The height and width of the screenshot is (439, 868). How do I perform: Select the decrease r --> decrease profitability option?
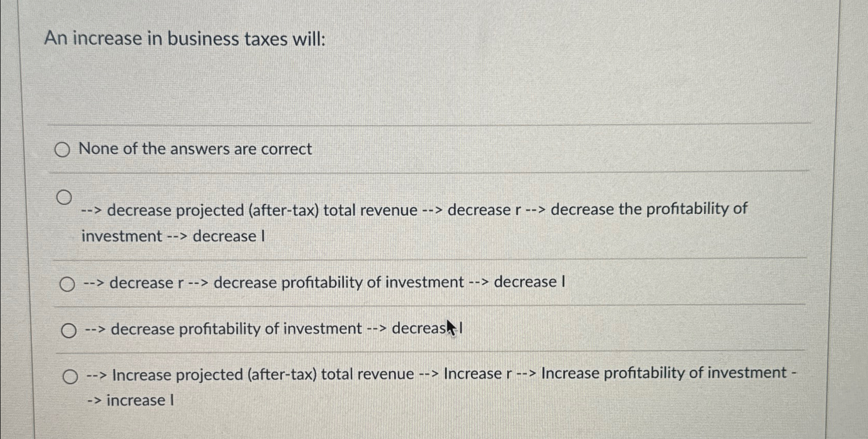(x=67, y=284)
